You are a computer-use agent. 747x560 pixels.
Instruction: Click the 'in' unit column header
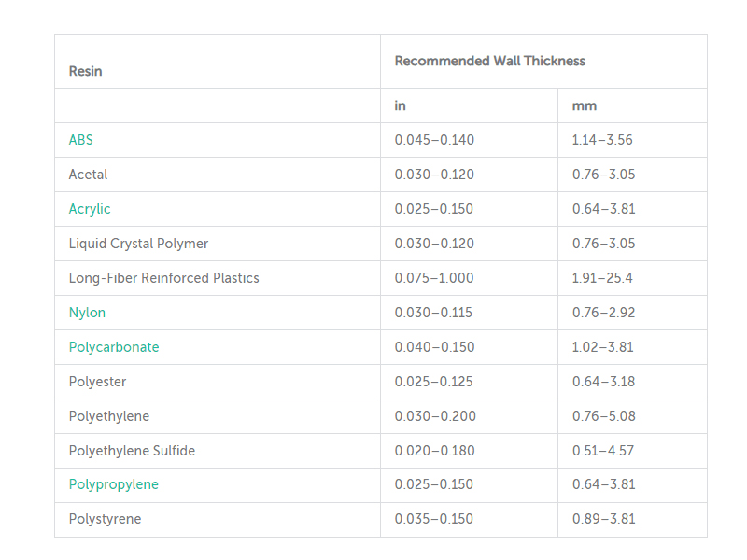[x=401, y=105]
